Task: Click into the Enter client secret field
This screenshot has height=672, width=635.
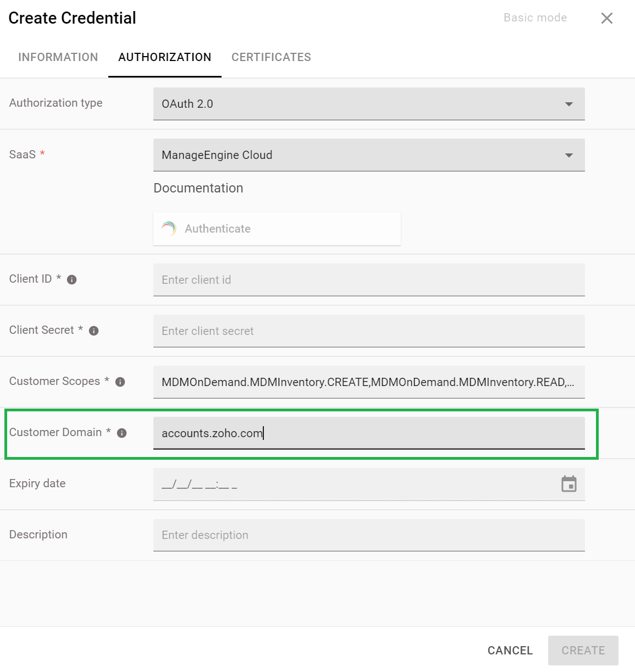Action: pos(368,331)
